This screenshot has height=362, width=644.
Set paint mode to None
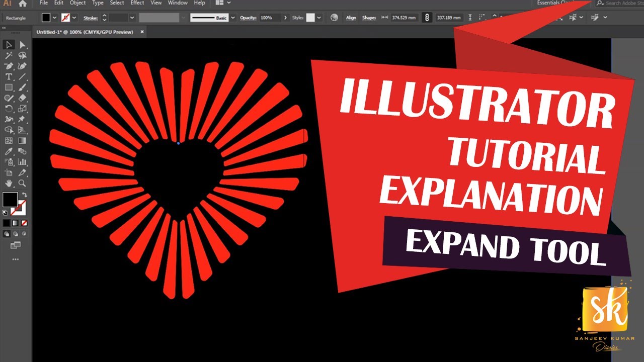pos(24,223)
